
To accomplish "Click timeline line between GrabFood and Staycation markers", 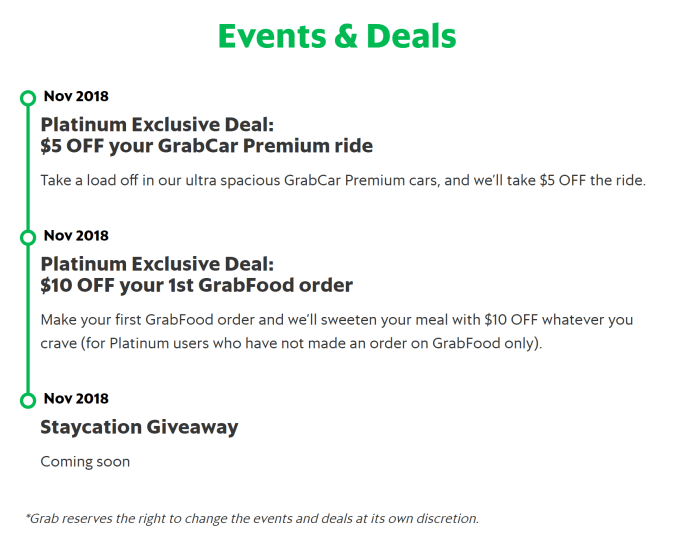I will [28, 320].
